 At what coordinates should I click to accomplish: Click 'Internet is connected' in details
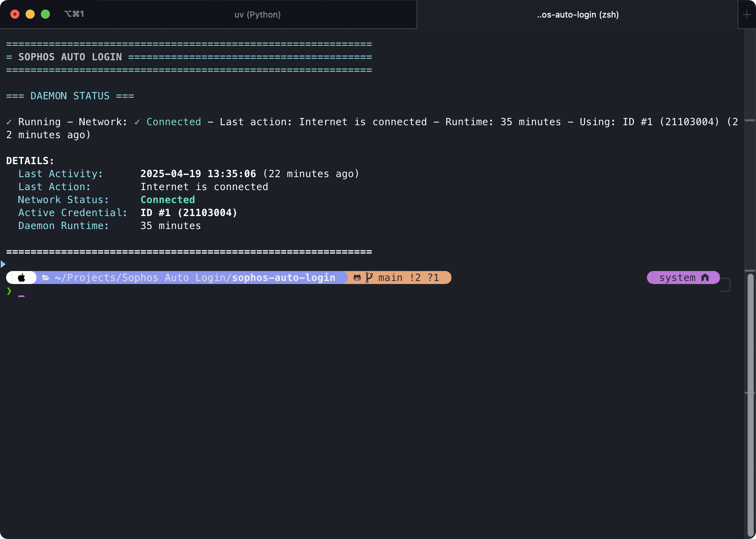(x=204, y=187)
